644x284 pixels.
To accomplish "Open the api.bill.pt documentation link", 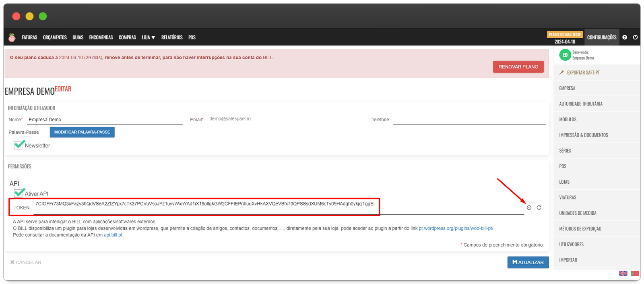I will 113,235.
